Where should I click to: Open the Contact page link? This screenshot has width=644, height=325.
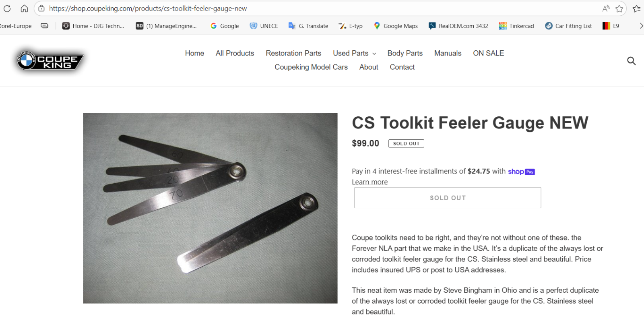pos(402,67)
